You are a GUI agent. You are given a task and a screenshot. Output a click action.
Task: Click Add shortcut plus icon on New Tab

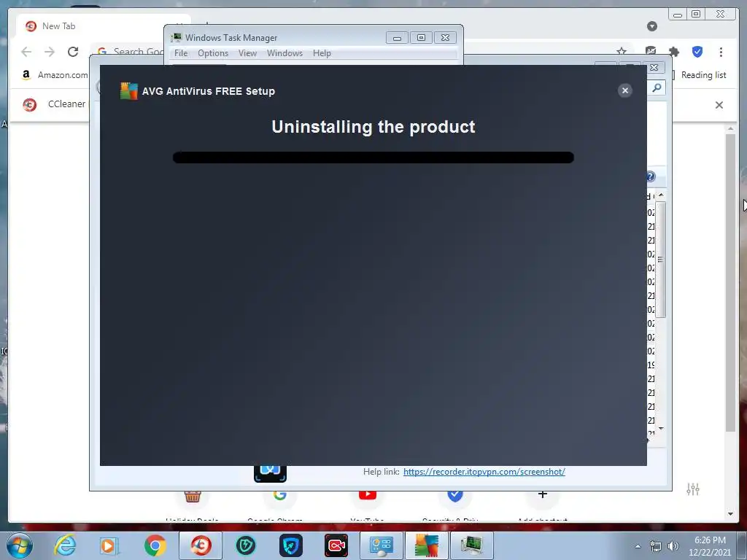(542, 495)
